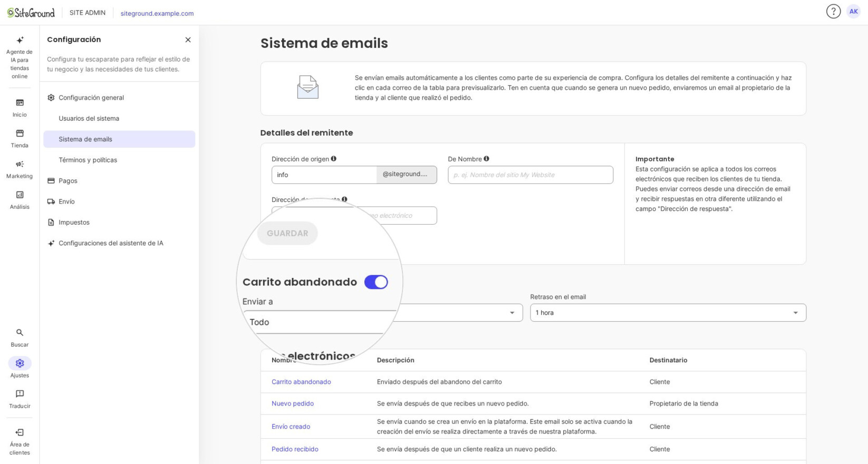Click the Dirección de origen input field

pos(324,175)
